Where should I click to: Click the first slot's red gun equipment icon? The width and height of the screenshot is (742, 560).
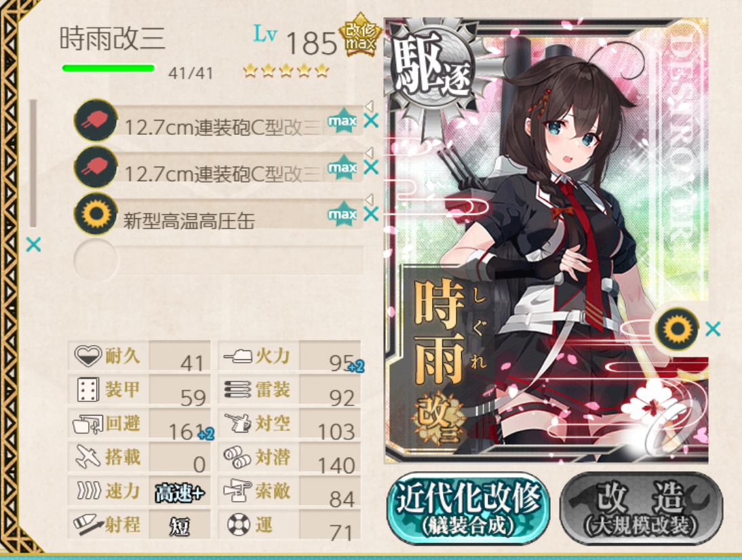(96, 120)
